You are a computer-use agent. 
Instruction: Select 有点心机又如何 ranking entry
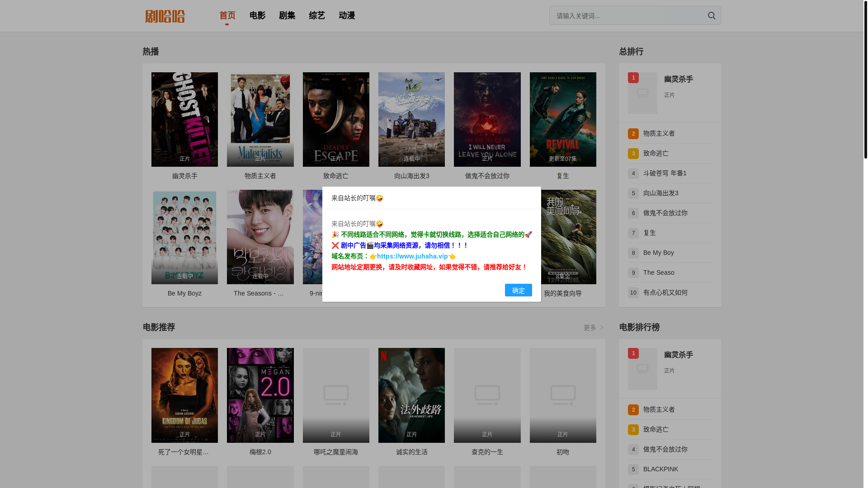665,292
